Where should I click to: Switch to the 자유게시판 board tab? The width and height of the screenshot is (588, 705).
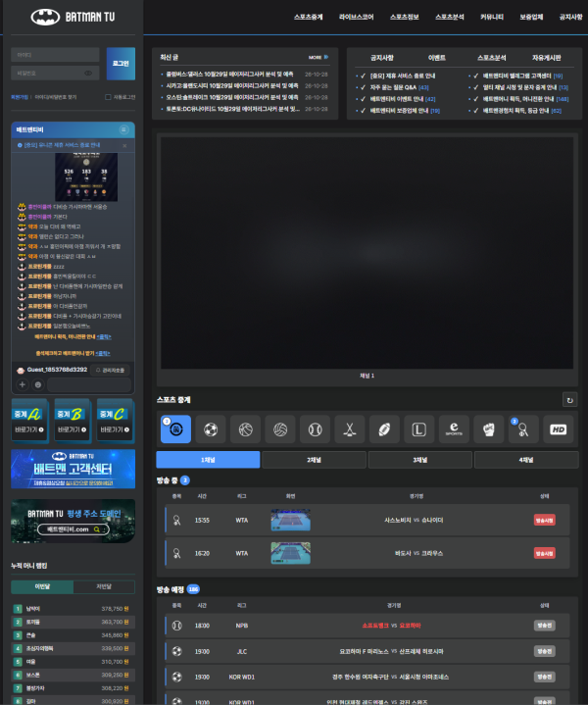click(x=546, y=58)
